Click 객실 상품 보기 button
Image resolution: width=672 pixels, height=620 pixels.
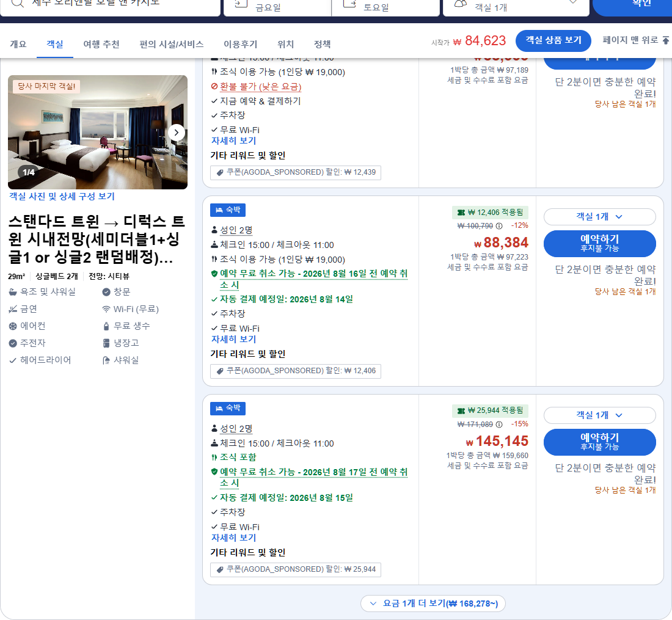(x=553, y=41)
